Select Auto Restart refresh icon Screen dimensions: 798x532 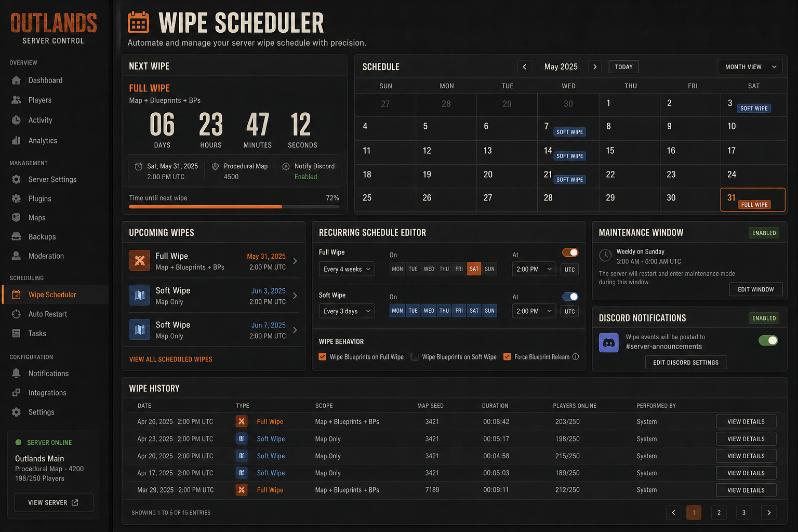(17, 314)
